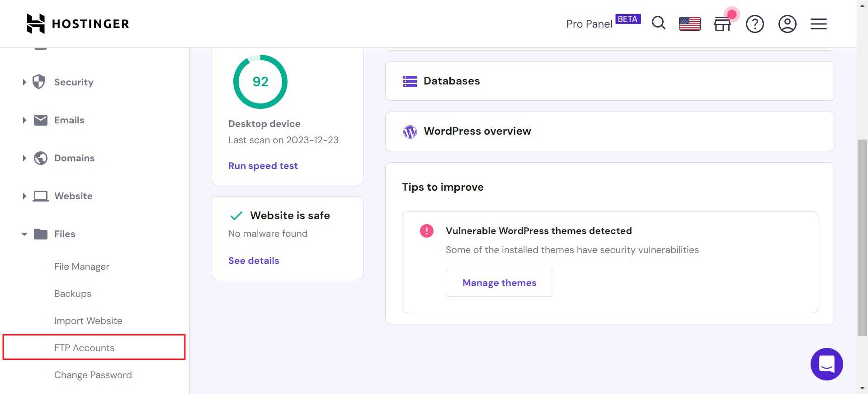The width and height of the screenshot is (868, 394).
Task: Click the red vulnerability warning icon
Action: (427, 231)
